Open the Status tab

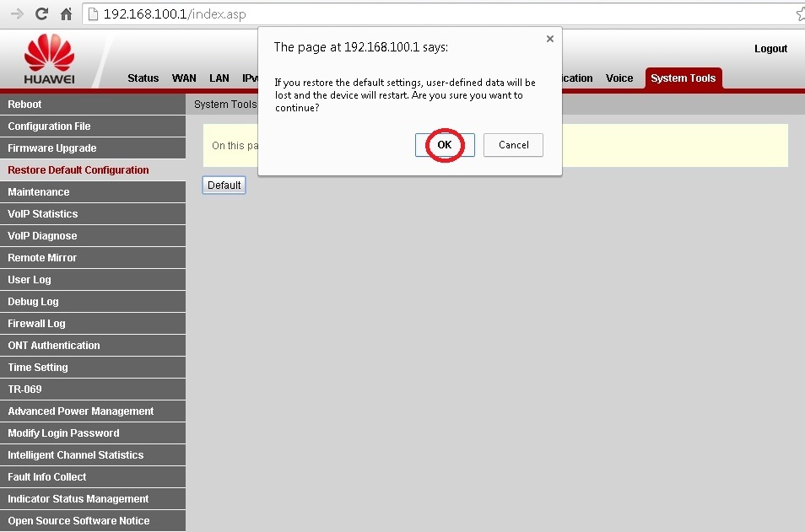[143, 78]
